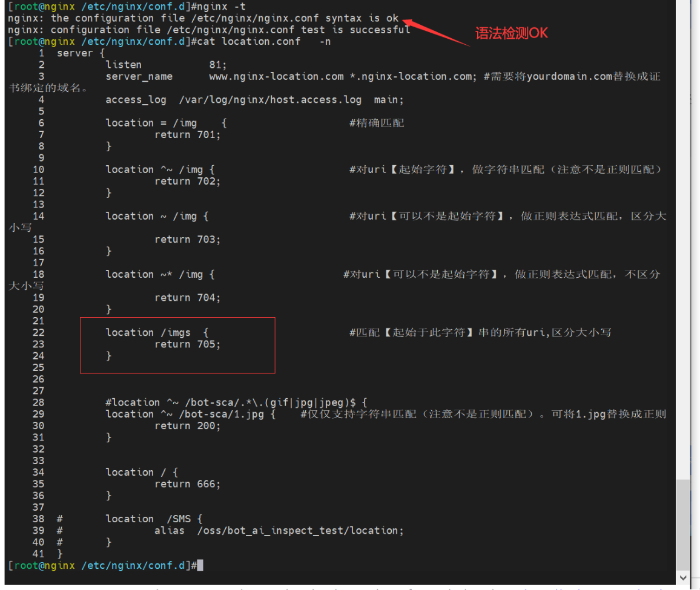700x590 pixels.
Task: Click access_log path '/var/log/nginx/host.access.log'
Action: (x=270, y=99)
